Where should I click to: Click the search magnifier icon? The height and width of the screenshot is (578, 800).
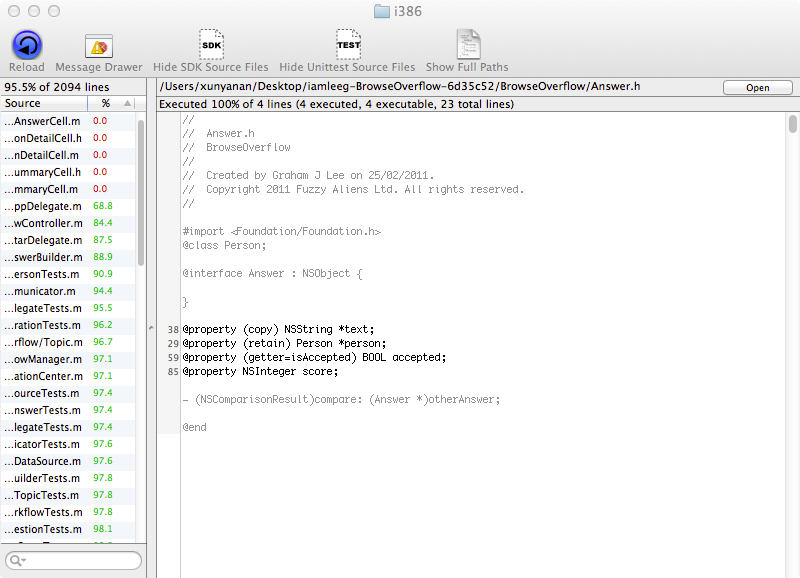click(x=17, y=561)
